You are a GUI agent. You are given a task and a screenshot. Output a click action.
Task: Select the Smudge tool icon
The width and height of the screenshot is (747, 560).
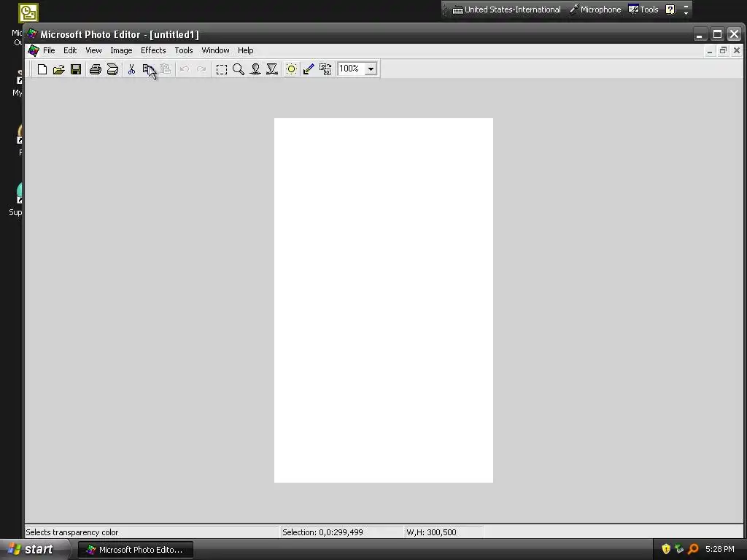(255, 69)
